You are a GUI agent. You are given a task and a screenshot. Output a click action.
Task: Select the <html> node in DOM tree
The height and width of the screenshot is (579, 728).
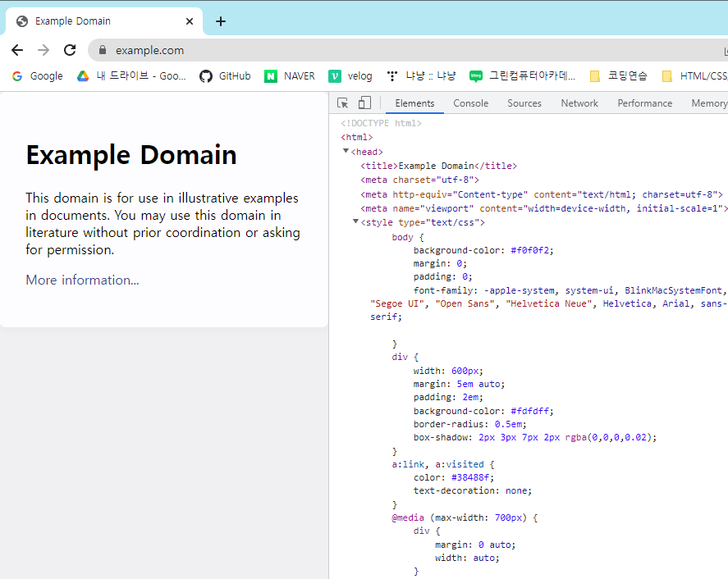click(x=356, y=137)
